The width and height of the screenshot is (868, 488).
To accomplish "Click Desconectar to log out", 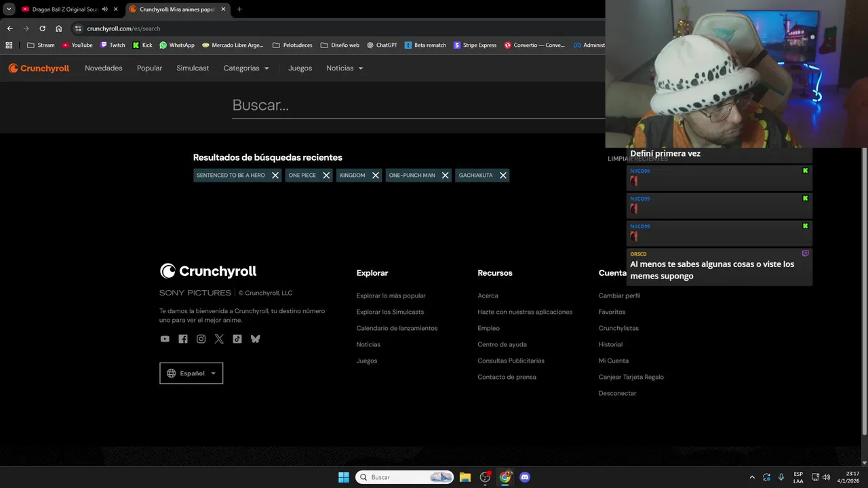I will click(618, 393).
